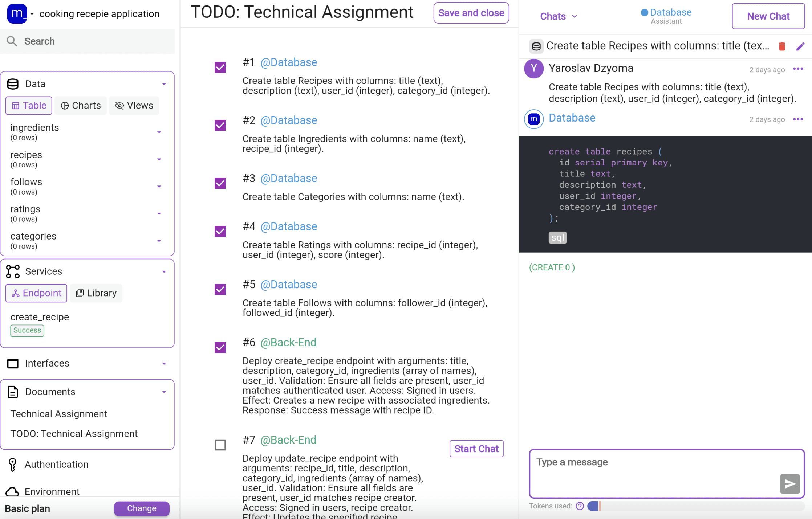Click the tokens used help icon

pyautogui.click(x=580, y=506)
